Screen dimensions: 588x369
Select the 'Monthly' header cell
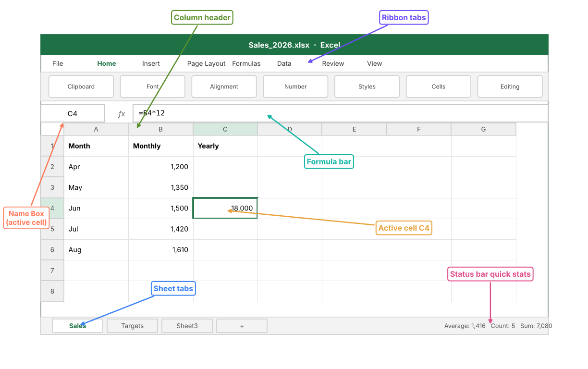160,146
